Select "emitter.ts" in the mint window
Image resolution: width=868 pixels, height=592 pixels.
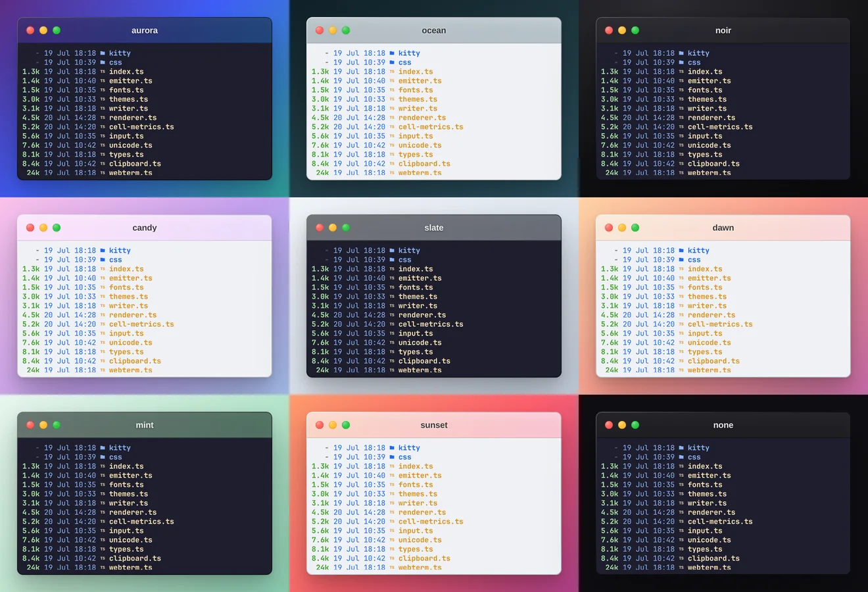point(131,476)
